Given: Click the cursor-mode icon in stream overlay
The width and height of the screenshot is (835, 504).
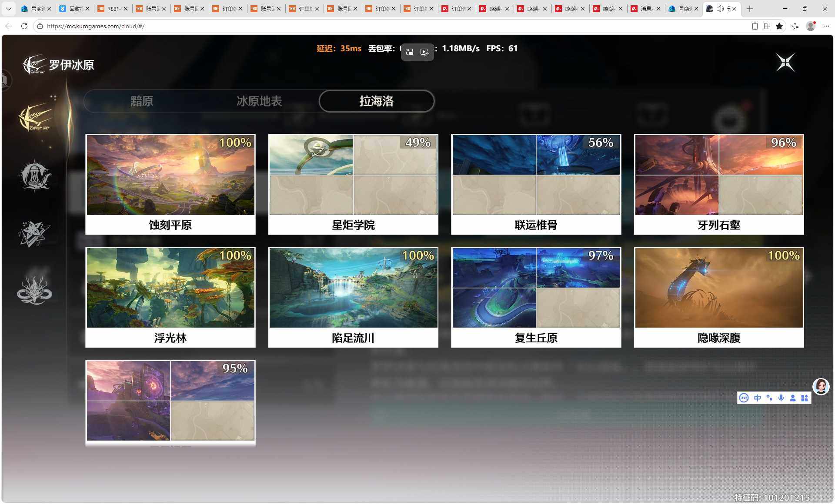Looking at the screenshot, I should pyautogui.click(x=424, y=52).
